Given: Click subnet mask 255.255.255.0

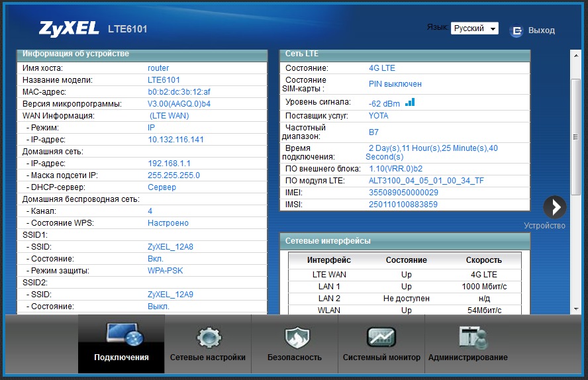Looking at the screenshot, I should [x=173, y=175].
